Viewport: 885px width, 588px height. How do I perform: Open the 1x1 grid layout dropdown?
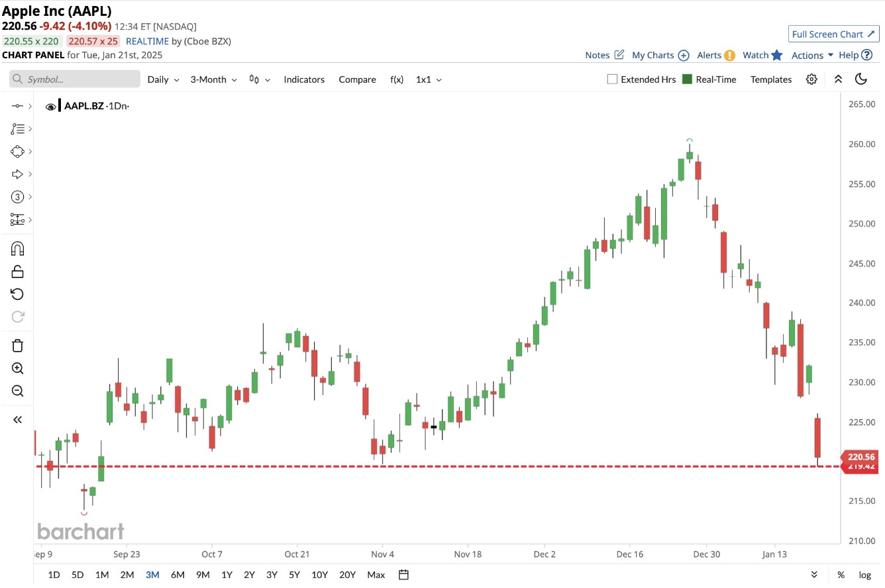pyautogui.click(x=429, y=79)
